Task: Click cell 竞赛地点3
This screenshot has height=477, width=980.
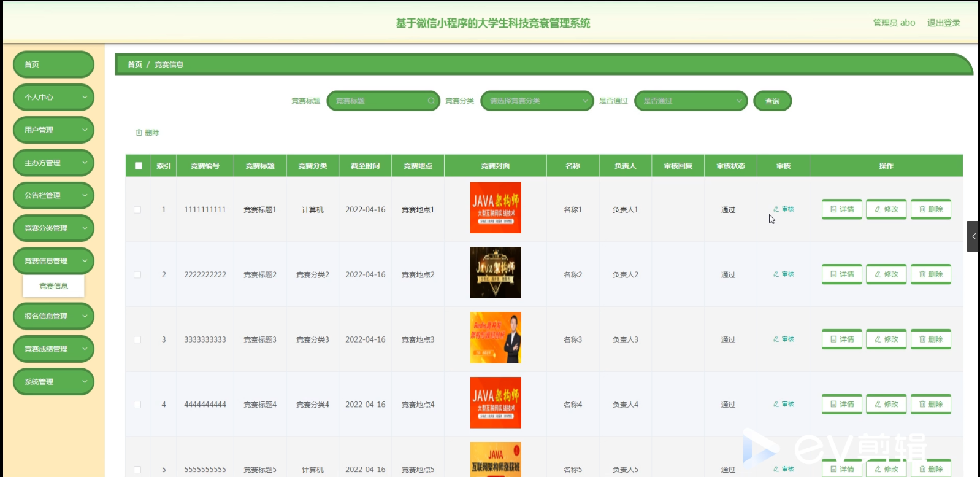Action: pos(418,339)
